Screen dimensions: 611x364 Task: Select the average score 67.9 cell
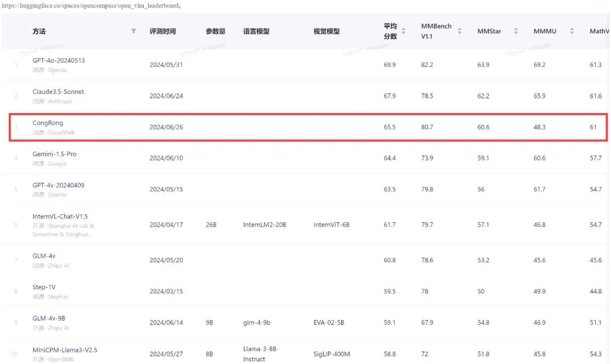click(x=390, y=96)
